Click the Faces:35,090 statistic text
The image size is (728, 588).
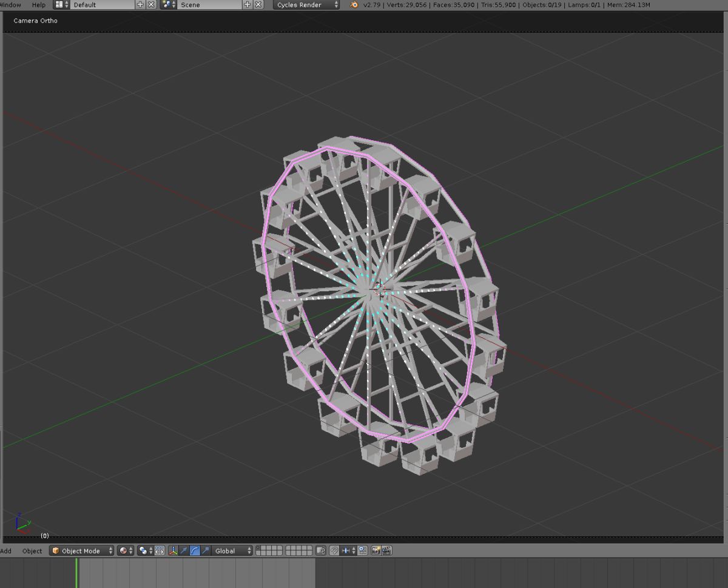(453, 5)
